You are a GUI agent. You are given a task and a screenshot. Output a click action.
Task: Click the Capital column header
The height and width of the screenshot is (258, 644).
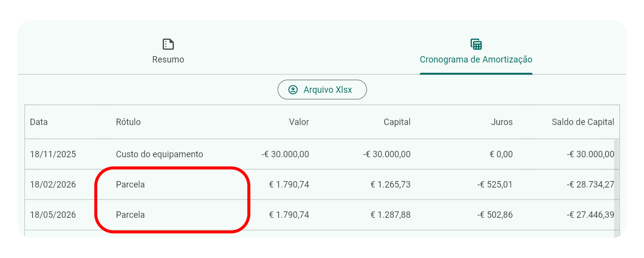pos(397,122)
